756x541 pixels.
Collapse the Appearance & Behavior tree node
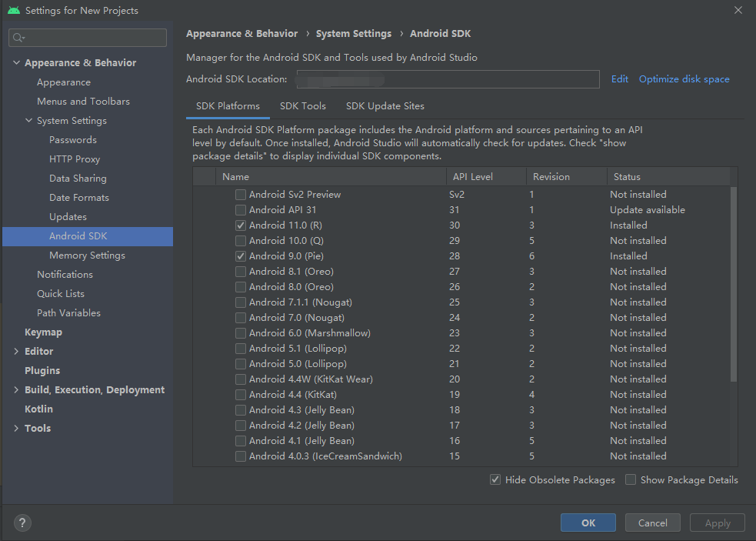pos(16,63)
